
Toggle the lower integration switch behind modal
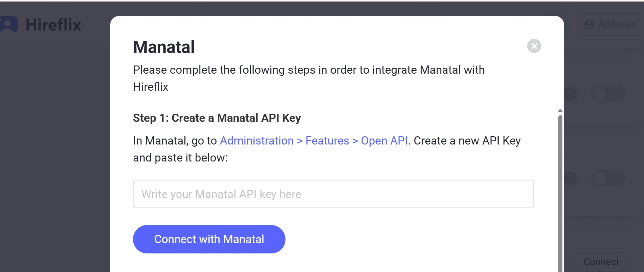(x=608, y=178)
